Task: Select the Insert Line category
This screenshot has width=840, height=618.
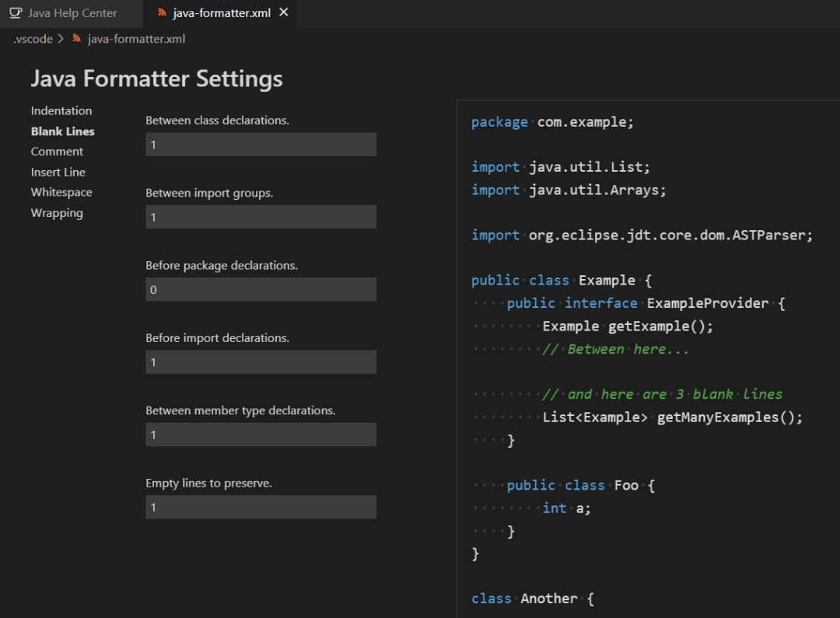Action: 58,172
